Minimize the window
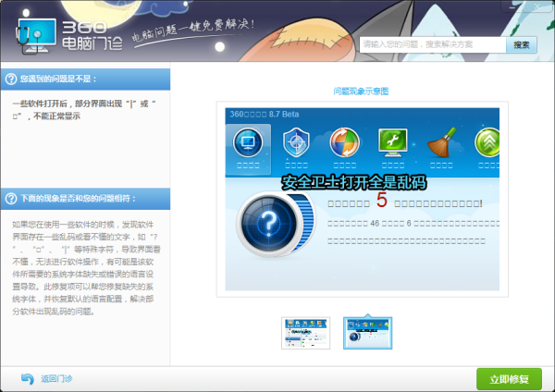This screenshot has height=392, width=555. point(512,6)
